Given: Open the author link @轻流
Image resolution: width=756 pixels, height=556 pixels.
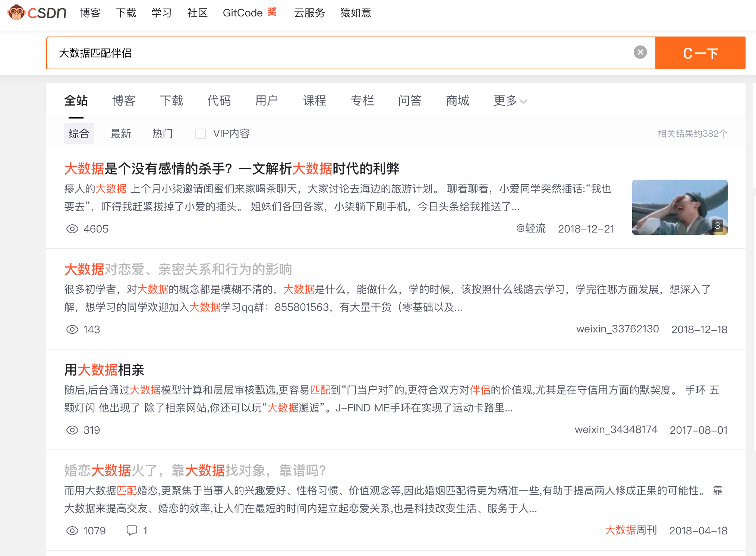Looking at the screenshot, I should point(530,228).
